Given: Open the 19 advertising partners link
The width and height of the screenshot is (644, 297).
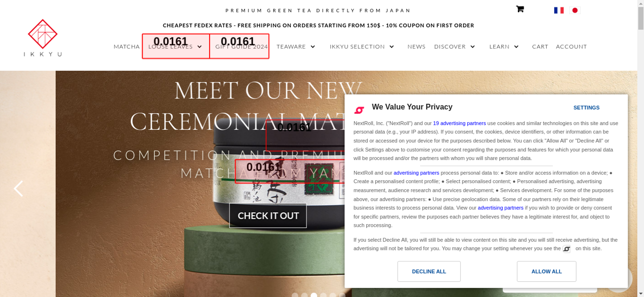Looking at the screenshot, I should point(459,123).
